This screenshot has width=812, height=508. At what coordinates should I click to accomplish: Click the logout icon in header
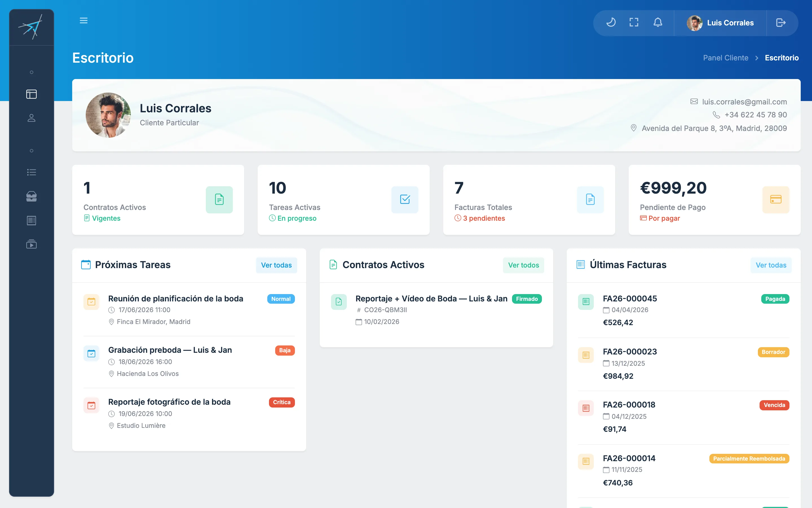(781, 23)
